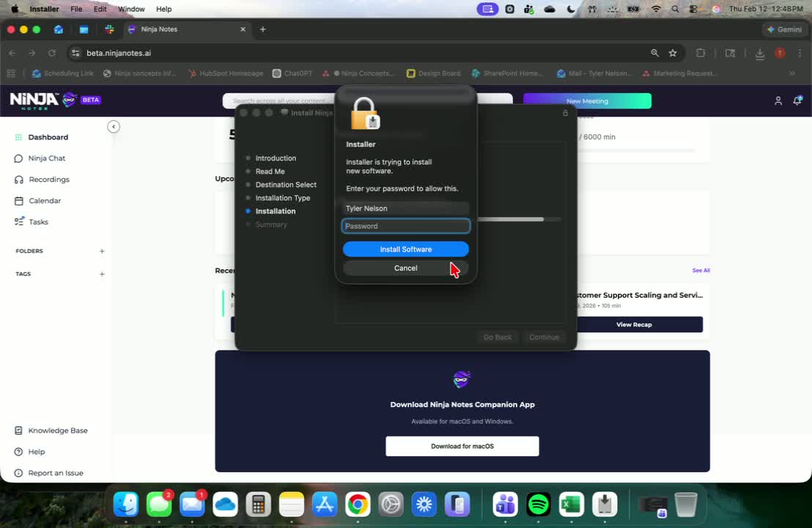The image size is (812, 528).
Task: Open Calendar in the sidebar
Action: click(x=44, y=200)
